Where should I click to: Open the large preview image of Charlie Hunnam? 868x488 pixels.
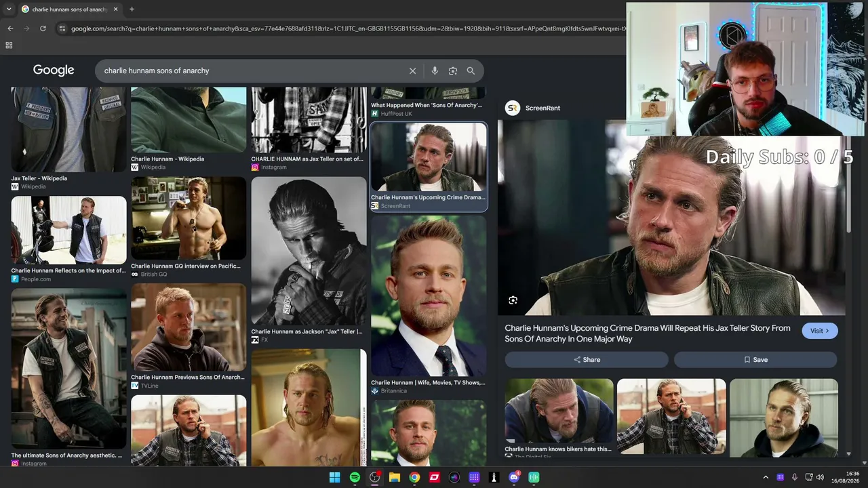click(671, 217)
